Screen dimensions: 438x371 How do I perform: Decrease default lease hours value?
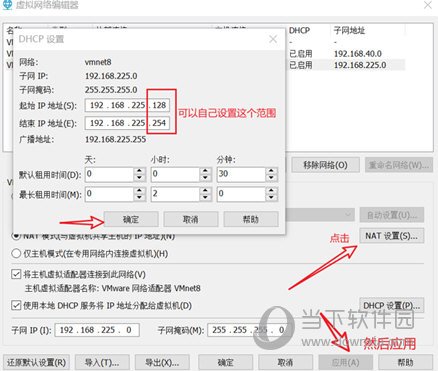pos(205,178)
